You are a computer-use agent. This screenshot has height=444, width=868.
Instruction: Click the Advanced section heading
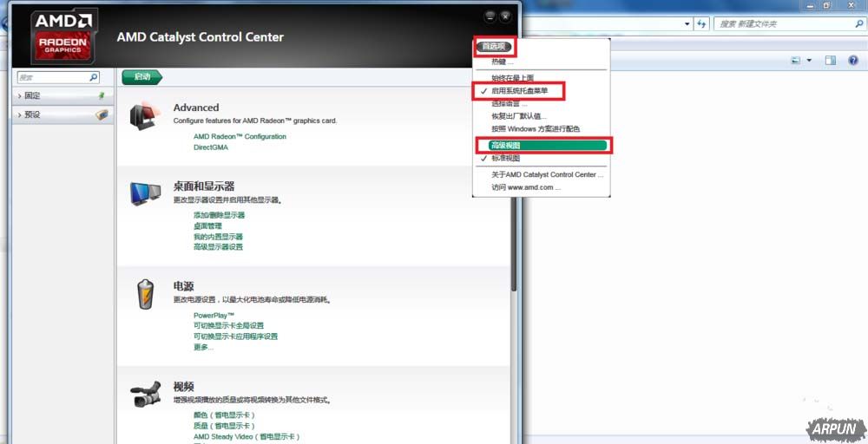pyautogui.click(x=196, y=108)
